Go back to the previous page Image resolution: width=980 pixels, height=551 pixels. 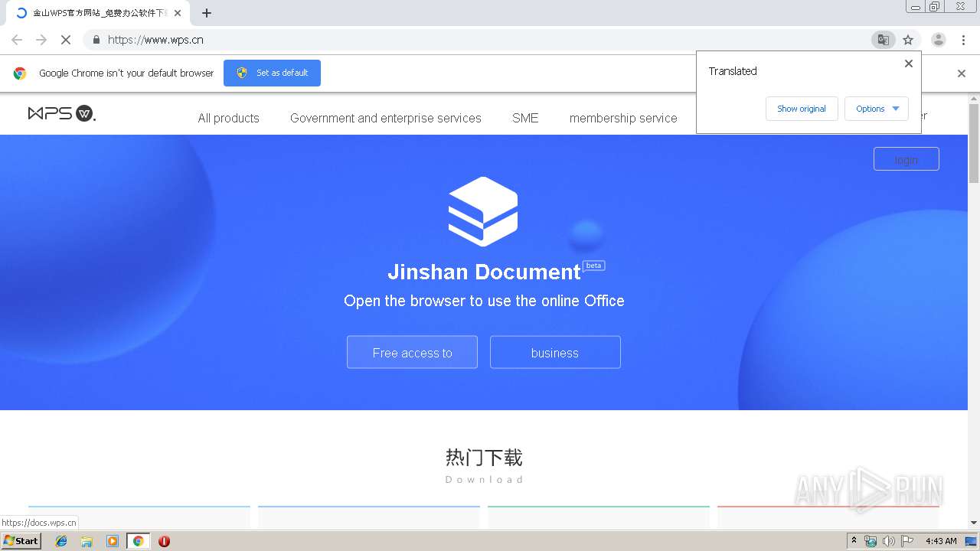(17, 40)
